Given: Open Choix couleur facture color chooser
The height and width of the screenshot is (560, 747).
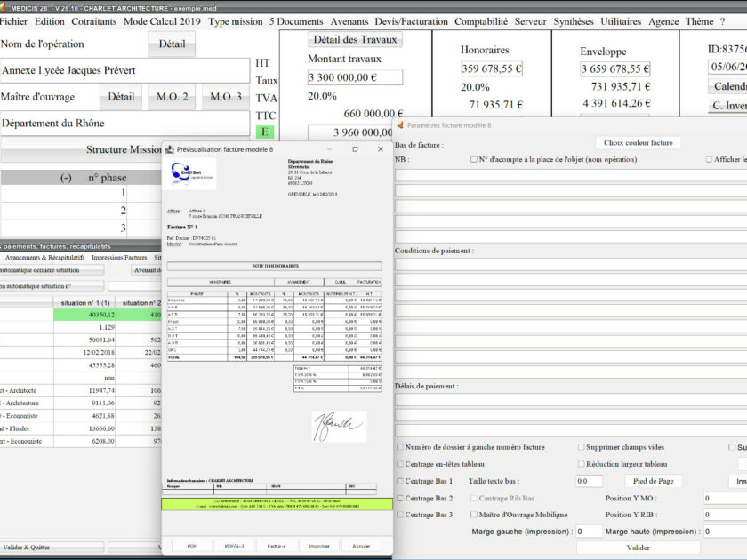Looking at the screenshot, I should coord(638,143).
